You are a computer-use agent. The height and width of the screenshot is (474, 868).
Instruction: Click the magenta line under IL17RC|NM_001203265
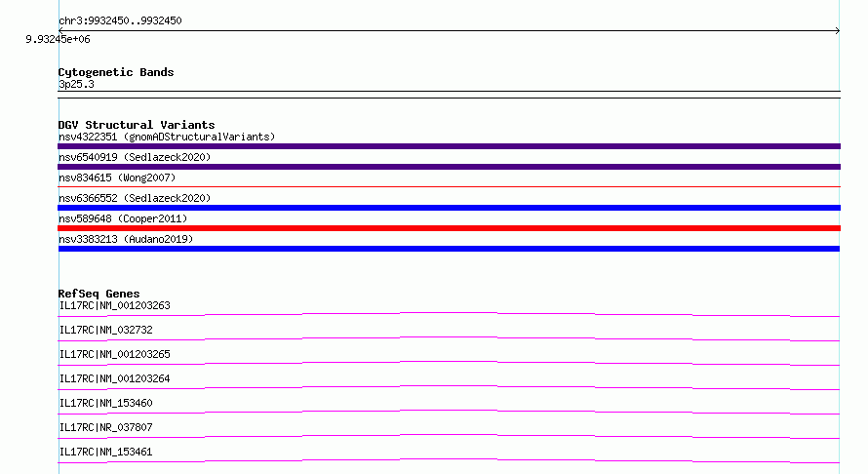[449, 363]
